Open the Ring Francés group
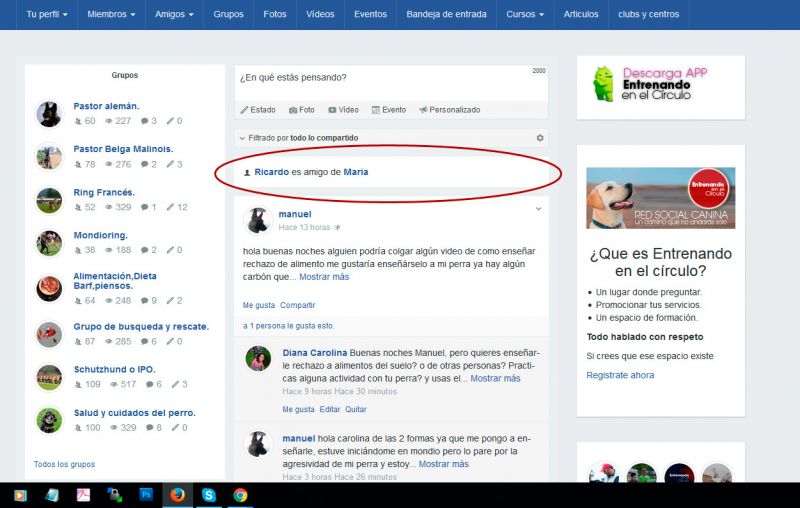The height and width of the screenshot is (508, 800). coord(104,192)
